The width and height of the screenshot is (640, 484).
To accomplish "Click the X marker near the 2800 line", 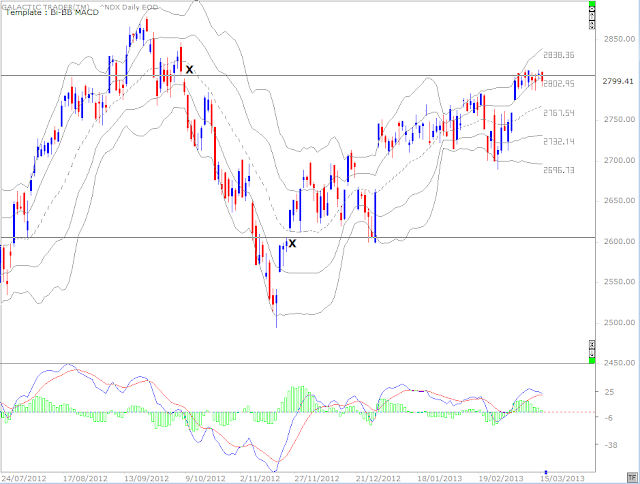I will point(189,70).
